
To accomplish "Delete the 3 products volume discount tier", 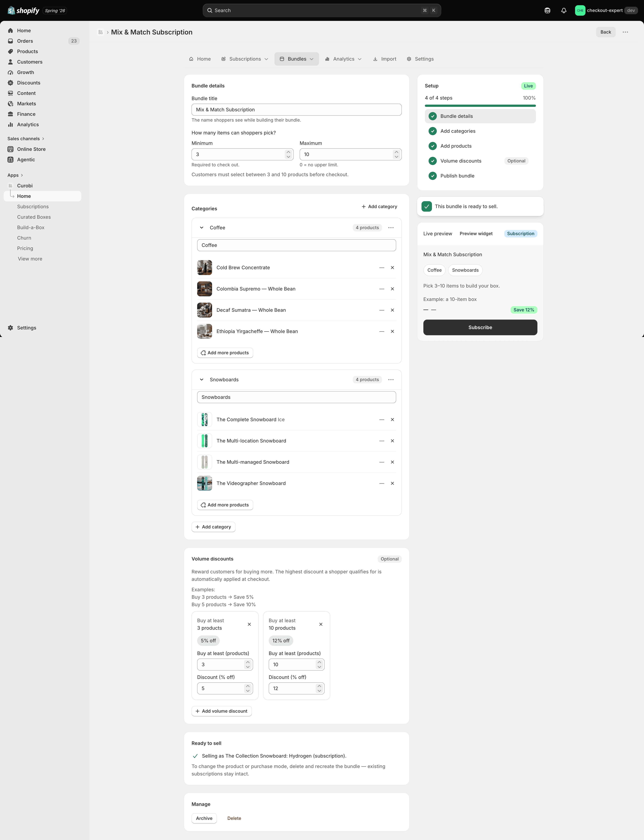I will 249,624.
